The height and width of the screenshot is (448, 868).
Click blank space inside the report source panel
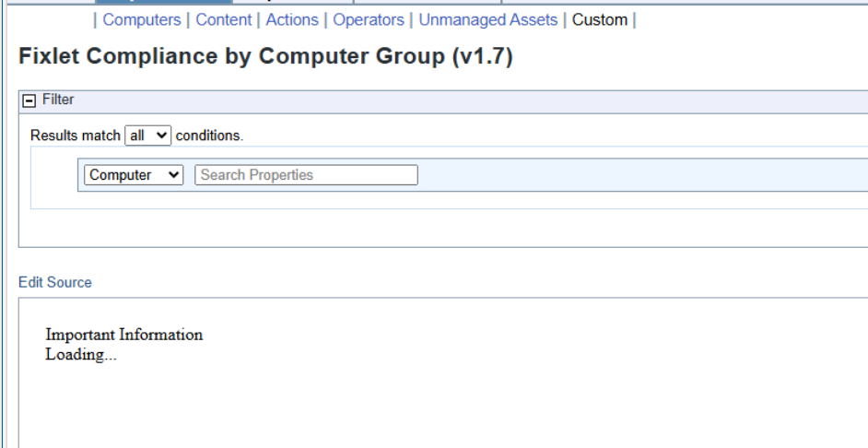coord(461,396)
